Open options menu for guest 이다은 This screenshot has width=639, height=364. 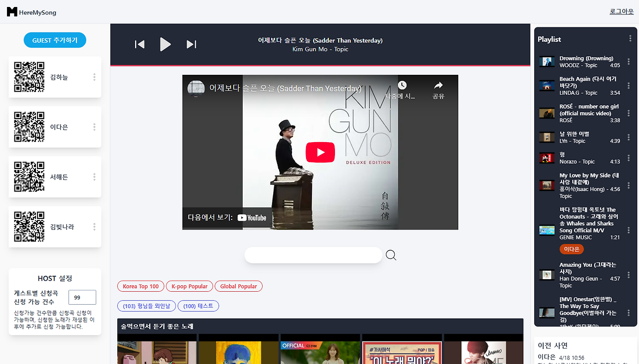(x=94, y=127)
